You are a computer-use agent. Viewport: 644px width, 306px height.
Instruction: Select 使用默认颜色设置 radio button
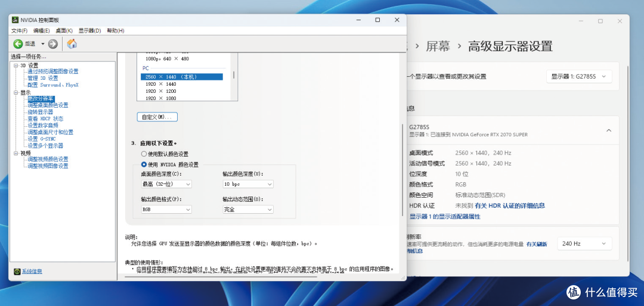click(x=144, y=154)
